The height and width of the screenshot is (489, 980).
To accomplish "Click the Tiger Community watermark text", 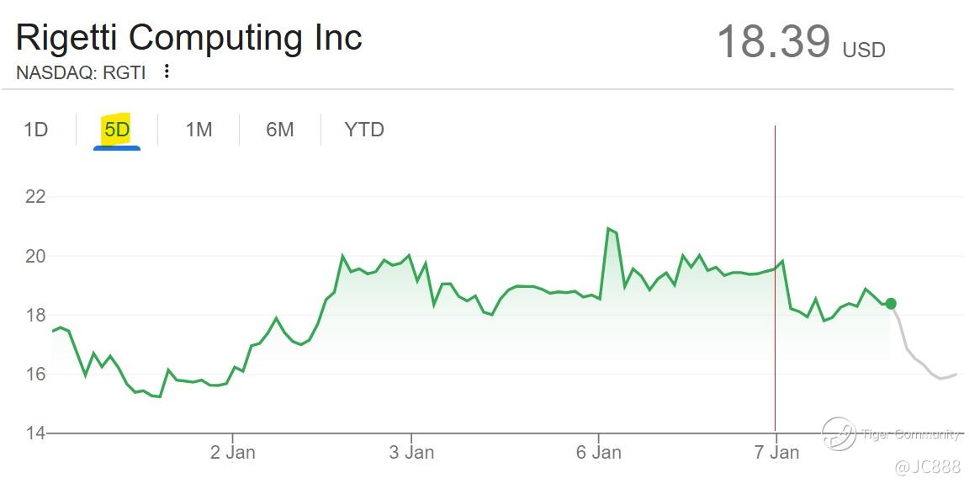I will [x=911, y=434].
